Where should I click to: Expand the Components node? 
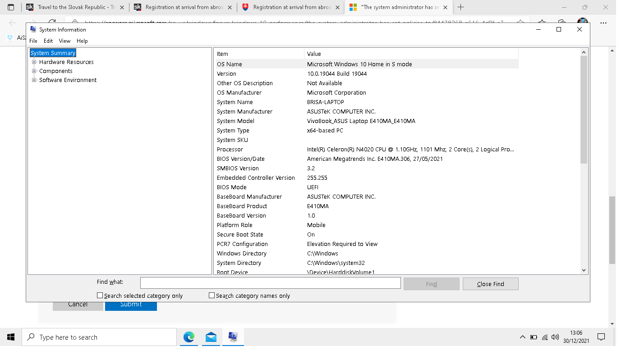tap(34, 71)
